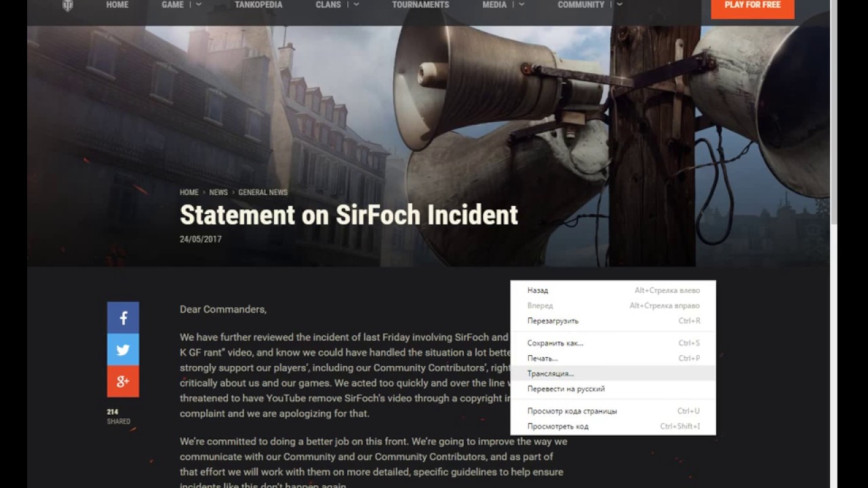This screenshot has width=868, height=488.
Task: Click the World of Tanks logo icon
Action: point(68,5)
